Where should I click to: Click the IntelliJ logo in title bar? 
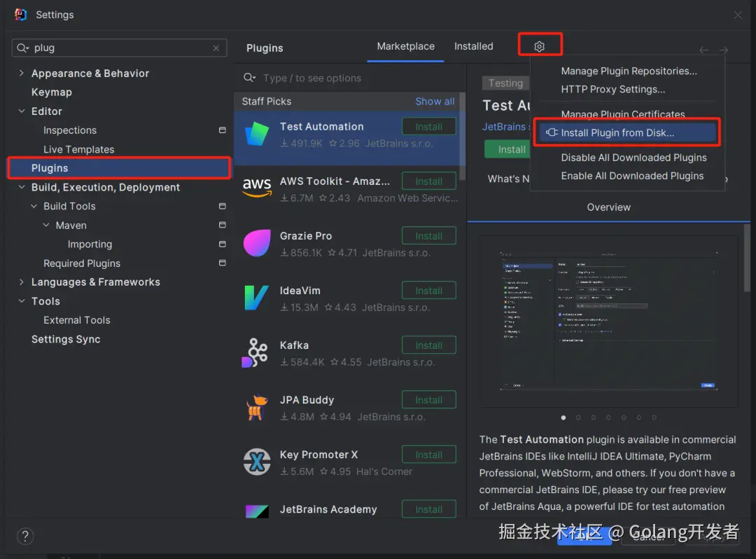click(20, 15)
